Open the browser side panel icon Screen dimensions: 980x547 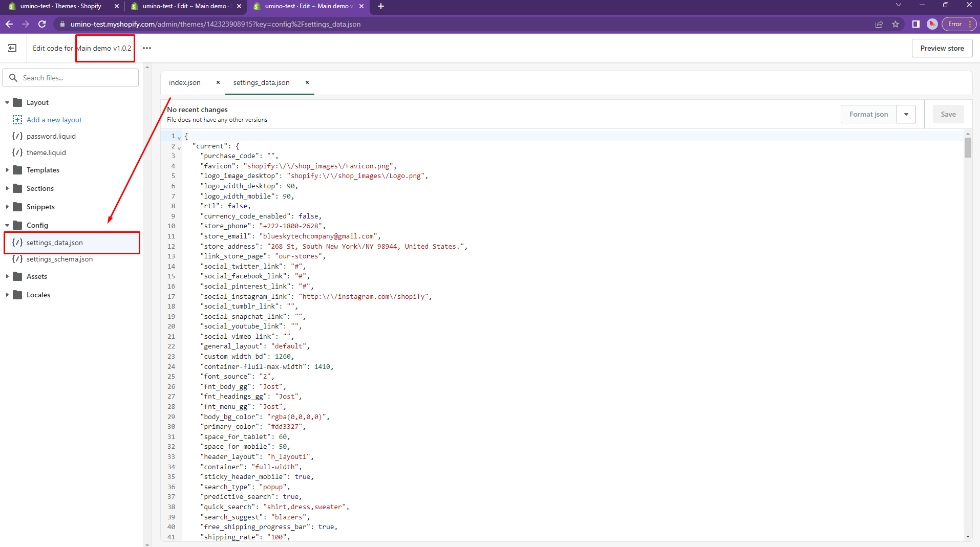tap(916, 24)
